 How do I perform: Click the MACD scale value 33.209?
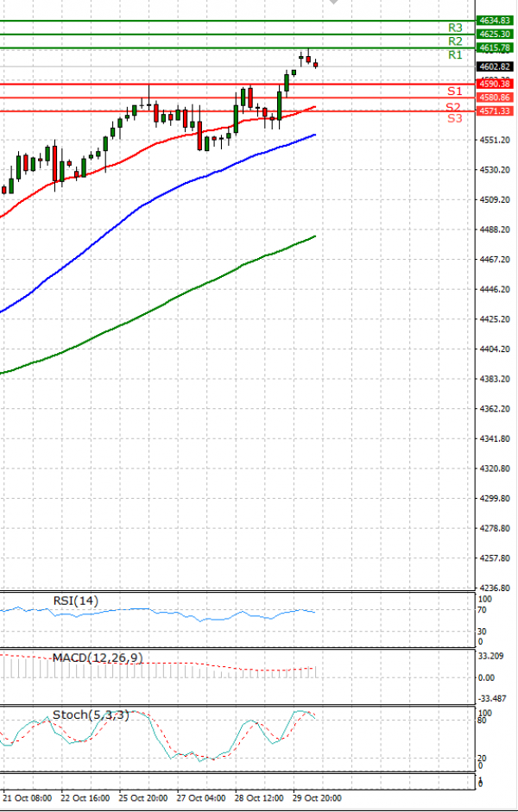click(490, 656)
